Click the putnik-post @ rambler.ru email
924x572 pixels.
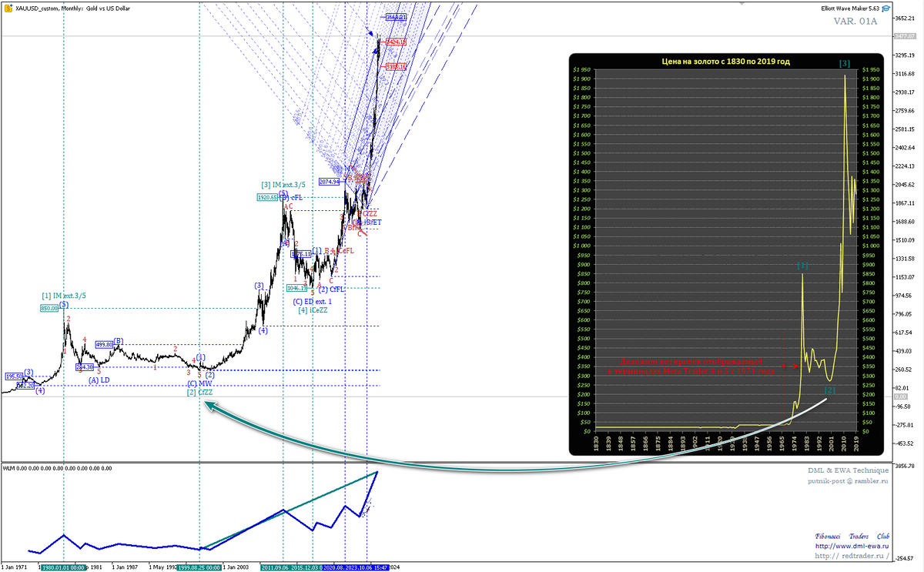point(848,480)
